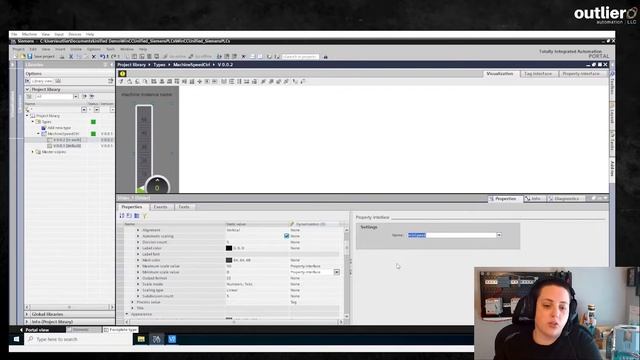
Task: Select the V 0.0.1 default version
Action: pos(67,146)
